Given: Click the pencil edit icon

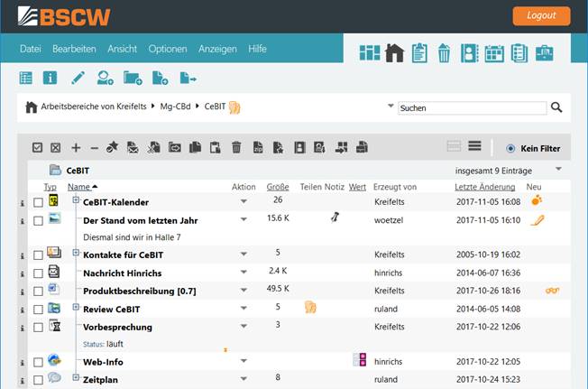Looking at the screenshot, I should pos(78,78).
